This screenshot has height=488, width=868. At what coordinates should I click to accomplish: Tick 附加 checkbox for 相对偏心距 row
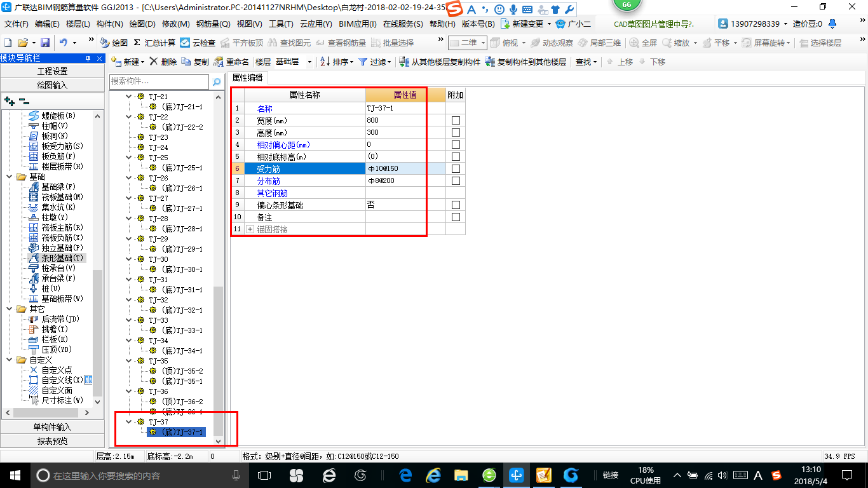point(456,145)
